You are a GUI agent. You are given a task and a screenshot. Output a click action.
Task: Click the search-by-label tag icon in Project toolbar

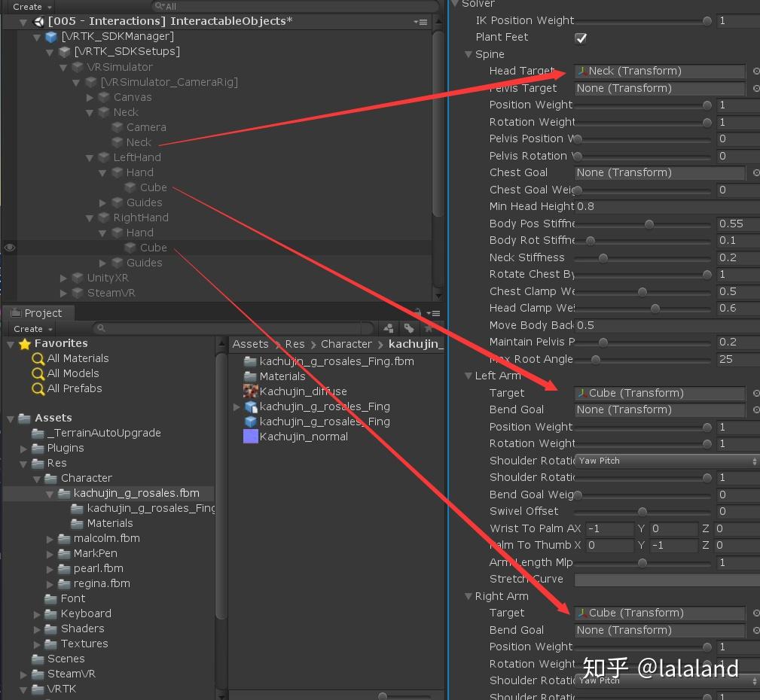coord(409,328)
